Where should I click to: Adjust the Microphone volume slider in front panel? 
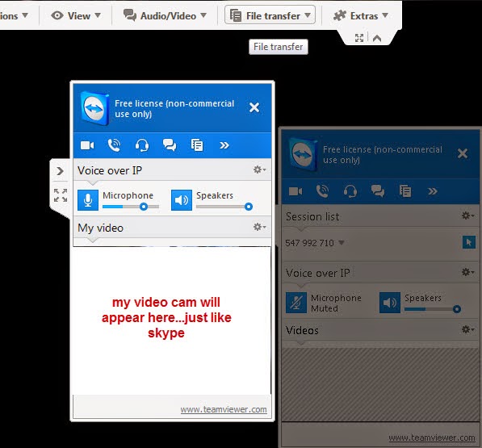(131, 207)
